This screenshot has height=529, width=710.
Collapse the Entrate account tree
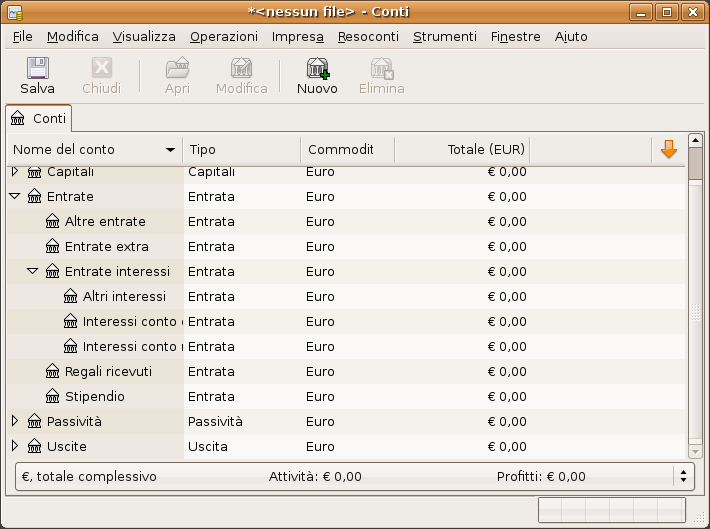tap(15, 197)
